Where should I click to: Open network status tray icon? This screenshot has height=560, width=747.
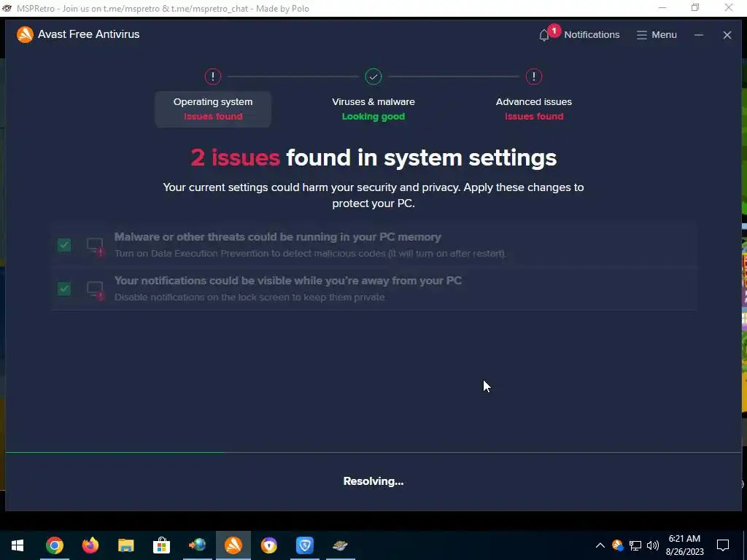coord(635,545)
